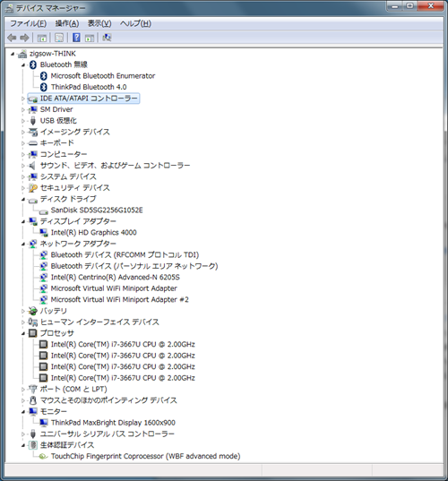Click the mouse icon beside マウスとそのほかのポインティング デバイス
Image resolution: width=448 pixels, height=481 pixels.
(x=33, y=400)
